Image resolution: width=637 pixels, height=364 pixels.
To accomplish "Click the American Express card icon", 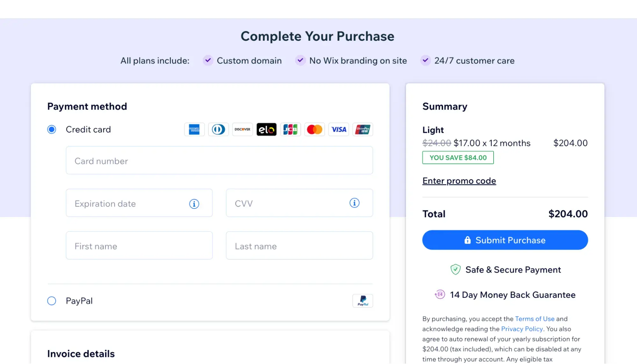I will [194, 129].
